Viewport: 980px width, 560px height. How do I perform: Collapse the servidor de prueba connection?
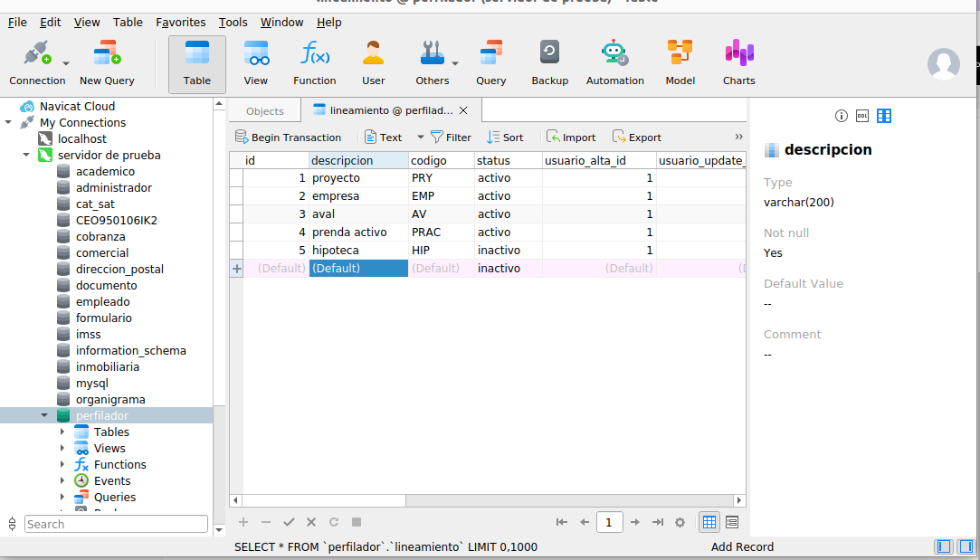point(26,156)
